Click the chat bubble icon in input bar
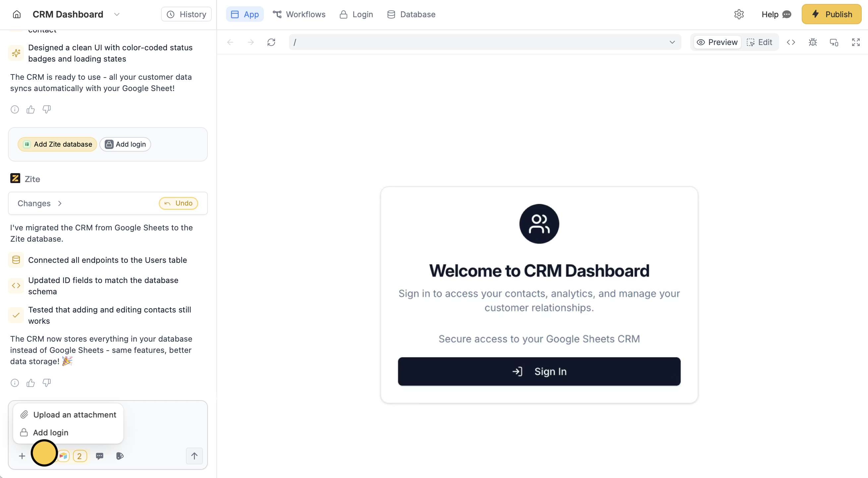The width and height of the screenshot is (868, 478). coord(99,456)
